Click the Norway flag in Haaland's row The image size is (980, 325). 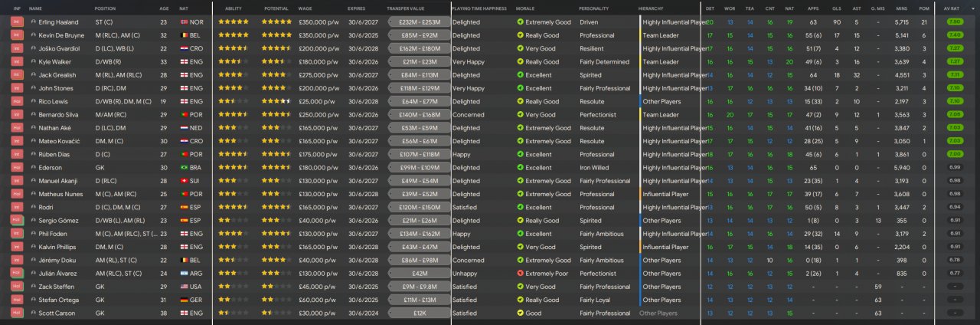185,22
